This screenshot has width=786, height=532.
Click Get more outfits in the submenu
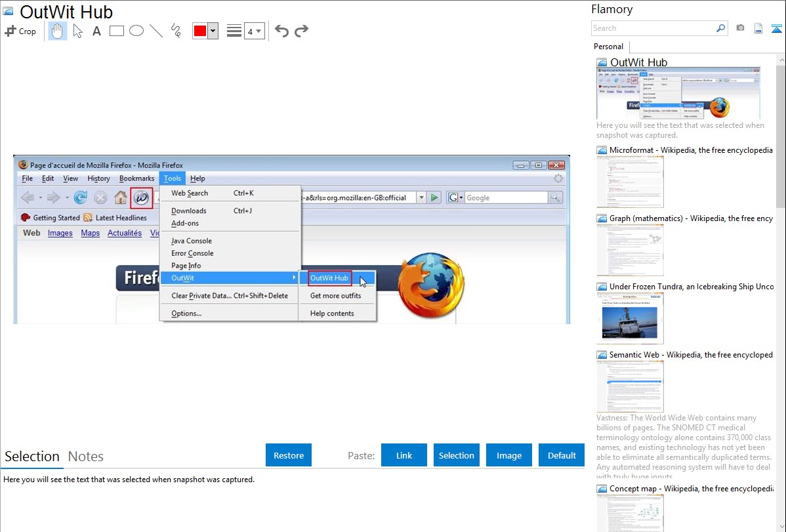point(335,296)
